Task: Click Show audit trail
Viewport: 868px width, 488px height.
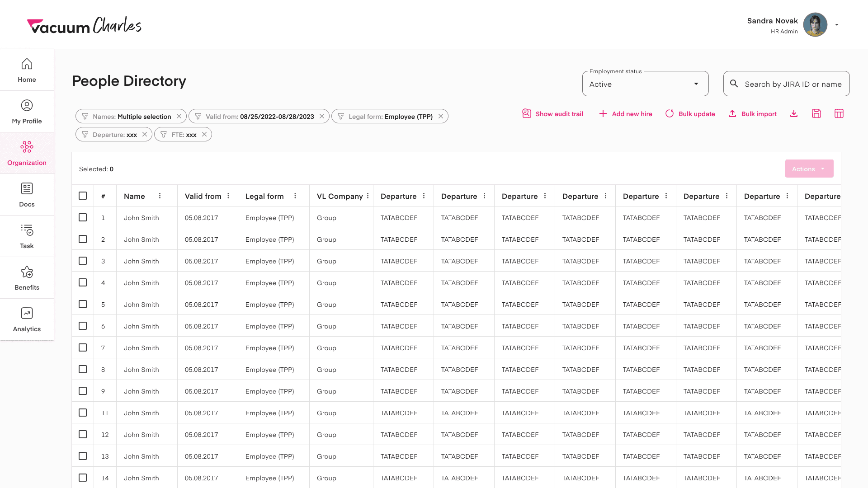Action: pos(552,114)
